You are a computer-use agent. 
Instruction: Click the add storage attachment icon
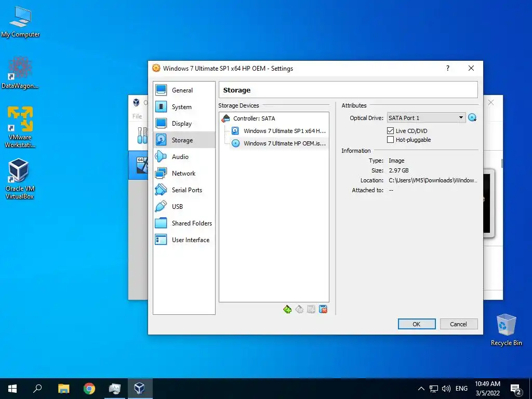click(311, 309)
